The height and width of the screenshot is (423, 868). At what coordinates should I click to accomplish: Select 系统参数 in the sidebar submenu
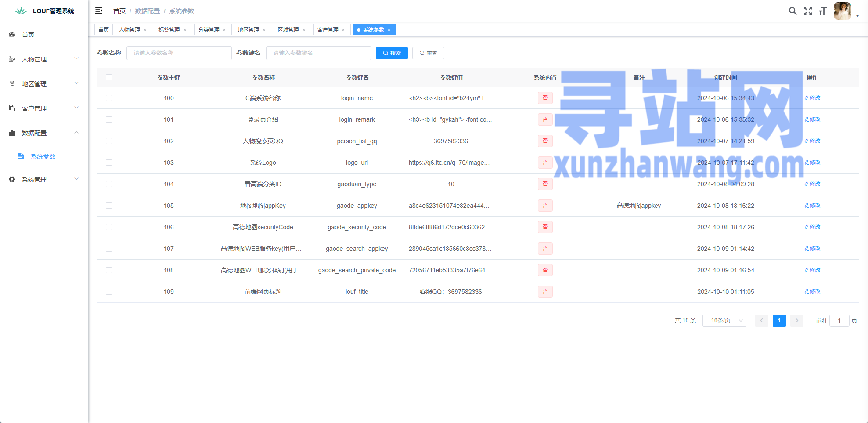(43, 156)
